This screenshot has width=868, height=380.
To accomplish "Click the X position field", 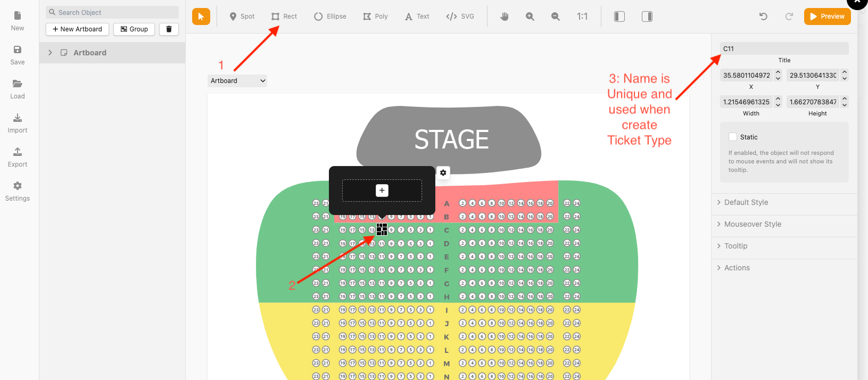I will pos(747,75).
